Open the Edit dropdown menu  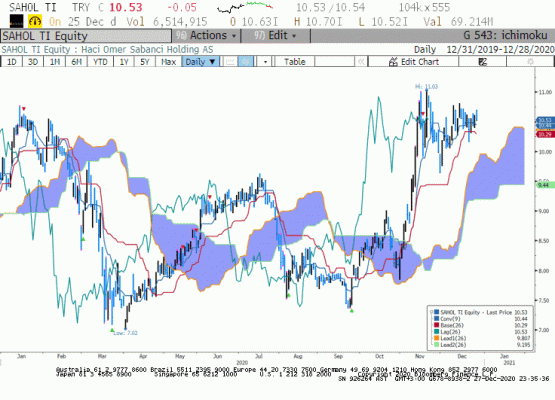coord(275,35)
